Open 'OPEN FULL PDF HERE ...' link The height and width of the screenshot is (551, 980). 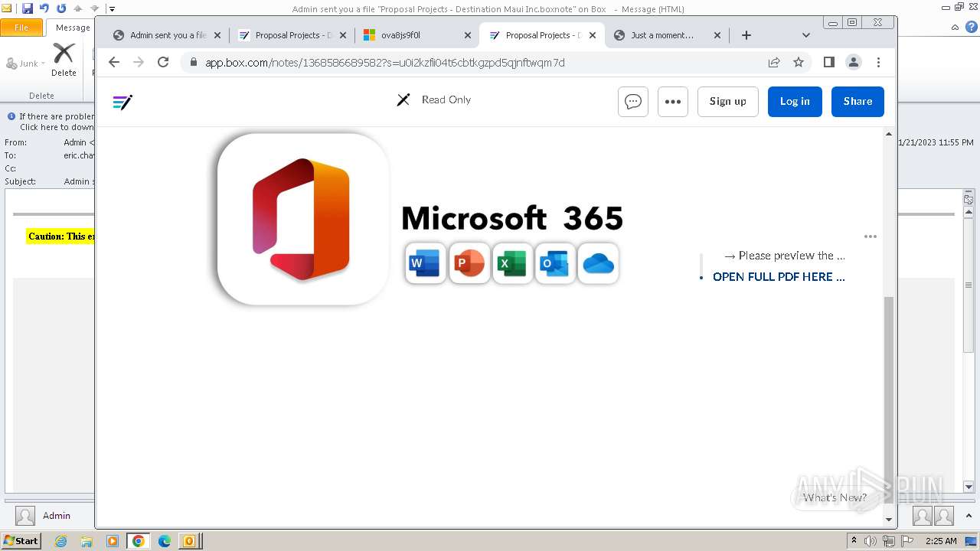pyautogui.click(x=779, y=277)
